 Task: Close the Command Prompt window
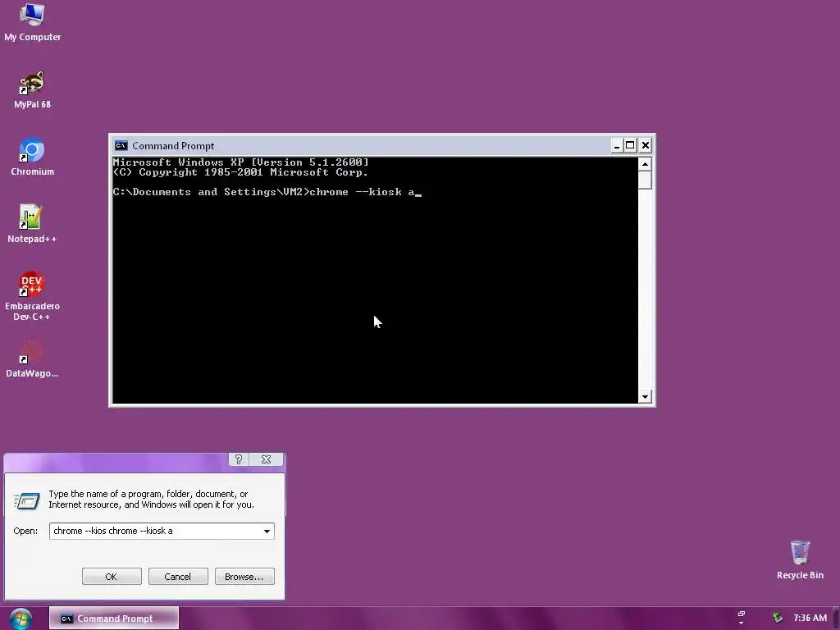click(x=645, y=145)
